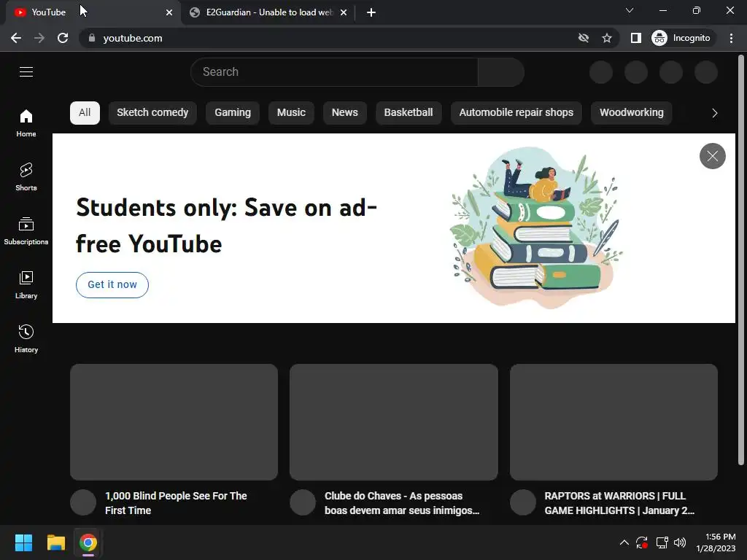
Task: Toggle the browser side panel
Action: click(x=635, y=38)
